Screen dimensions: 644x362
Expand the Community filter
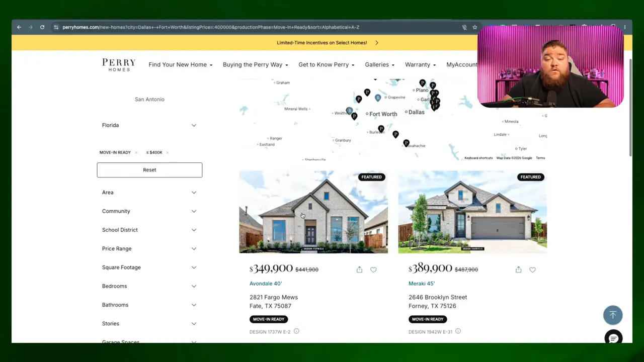coord(149,211)
